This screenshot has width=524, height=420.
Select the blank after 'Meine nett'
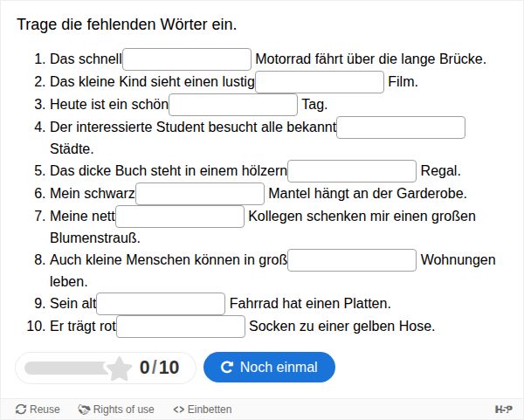point(180,217)
